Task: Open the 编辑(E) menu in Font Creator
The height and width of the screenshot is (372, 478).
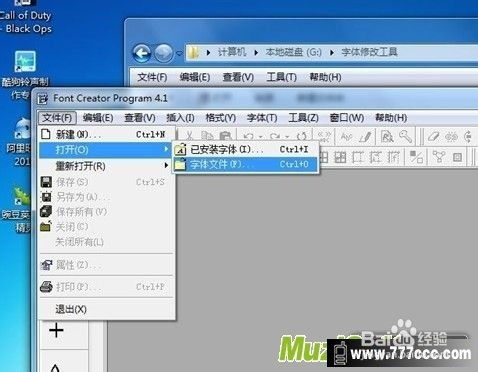Action: [98, 118]
